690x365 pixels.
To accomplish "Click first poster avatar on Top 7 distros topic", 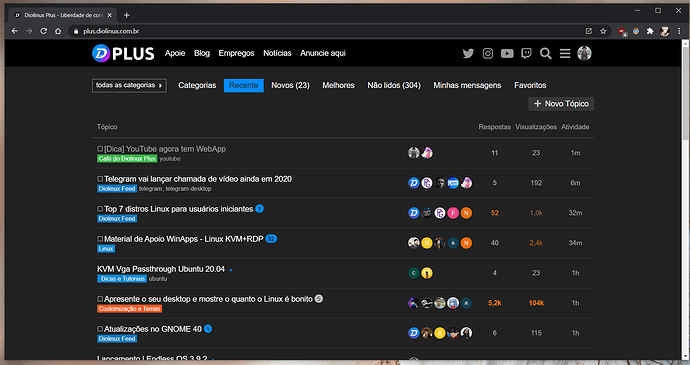I will (x=414, y=213).
